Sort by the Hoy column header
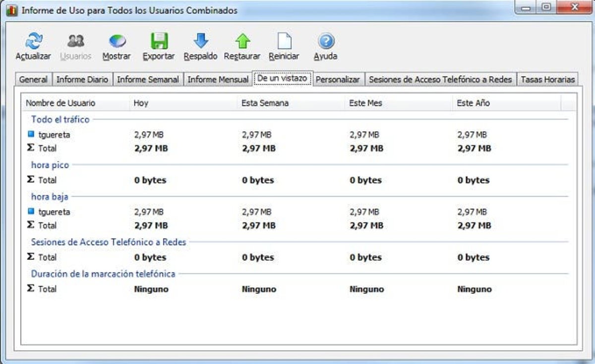Screen dimensions: 595x364 click(183, 103)
